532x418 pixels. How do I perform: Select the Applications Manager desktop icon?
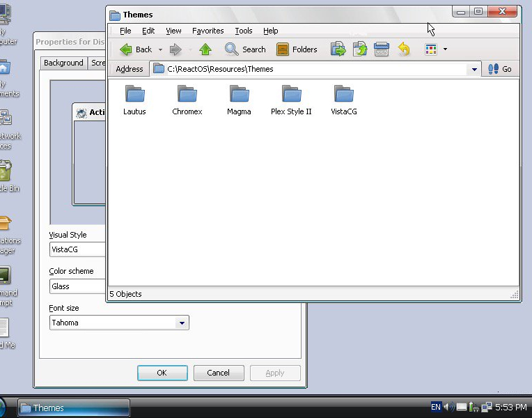(x=8, y=235)
